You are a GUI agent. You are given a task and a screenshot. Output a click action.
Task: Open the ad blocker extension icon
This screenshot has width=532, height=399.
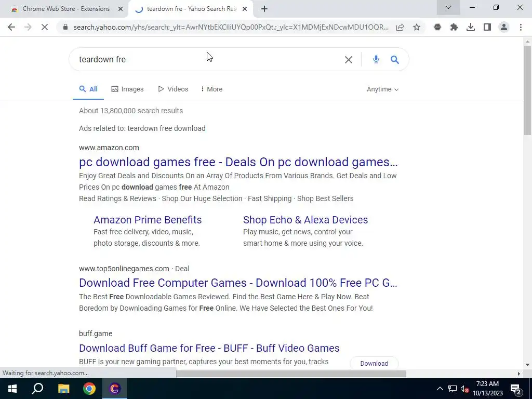(437, 27)
